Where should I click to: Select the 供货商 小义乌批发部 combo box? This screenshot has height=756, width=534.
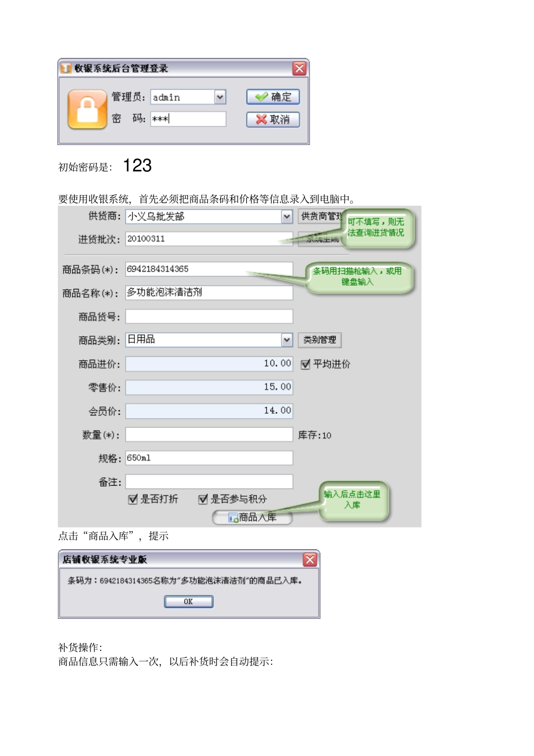[209, 216]
